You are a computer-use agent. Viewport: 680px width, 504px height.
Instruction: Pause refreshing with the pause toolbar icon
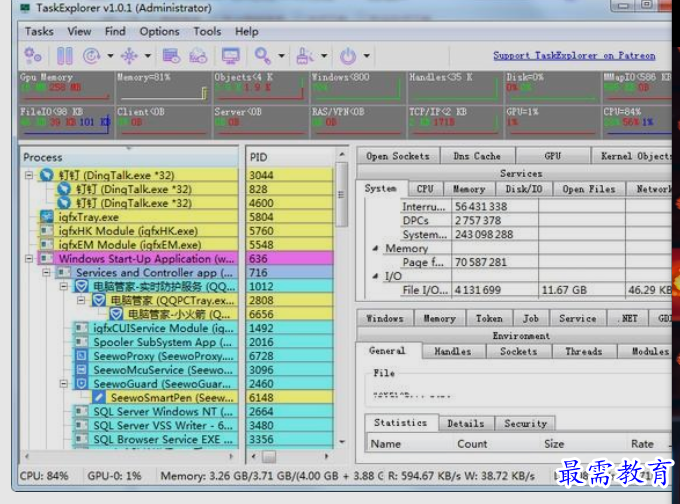click(x=65, y=56)
